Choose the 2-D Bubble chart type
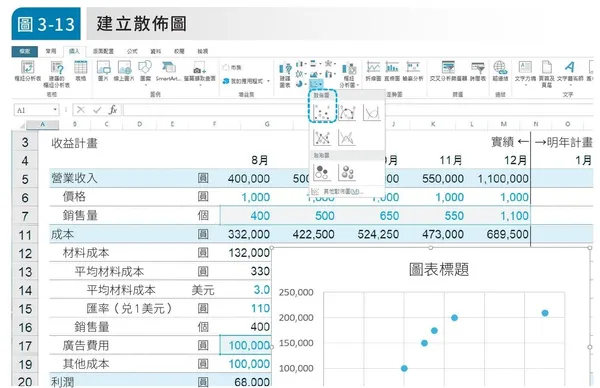The width and height of the screenshot is (600, 388). [x=321, y=172]
